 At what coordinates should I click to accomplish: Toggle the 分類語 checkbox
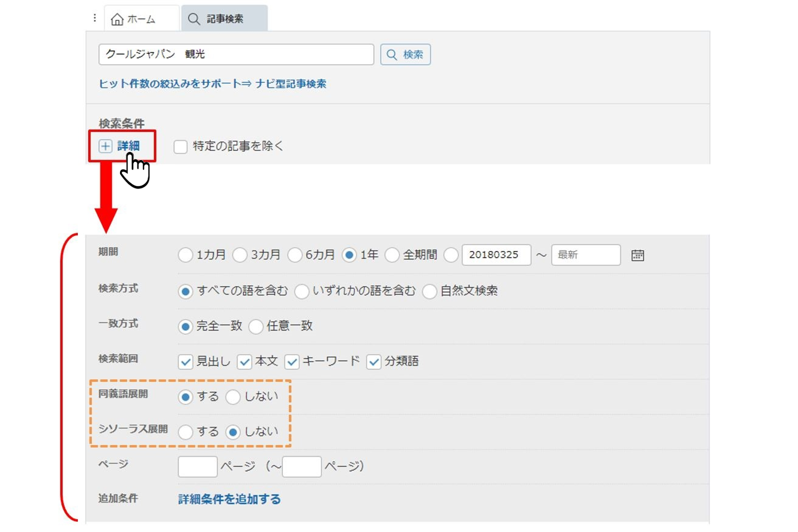(x=374, y=362)
